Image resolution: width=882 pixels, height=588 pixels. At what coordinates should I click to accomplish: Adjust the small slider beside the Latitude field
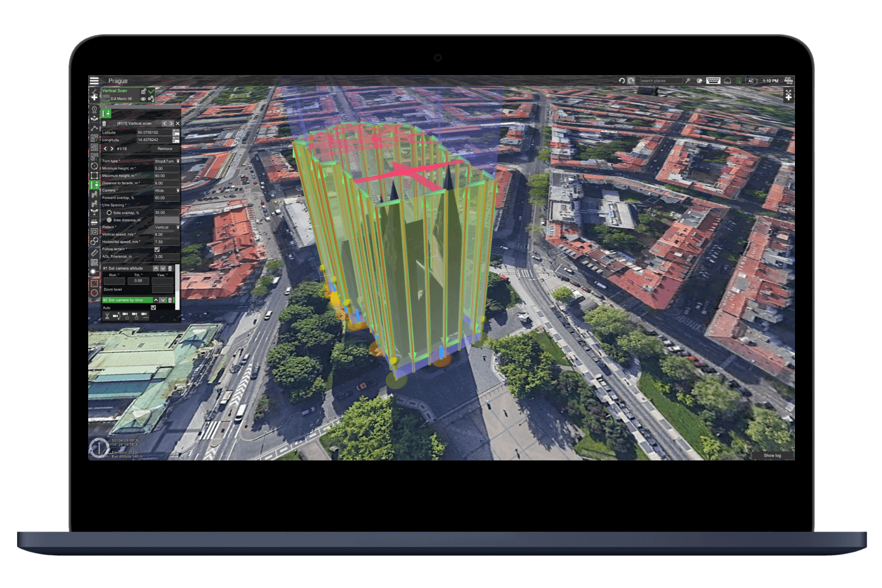[x=175, y=133]
